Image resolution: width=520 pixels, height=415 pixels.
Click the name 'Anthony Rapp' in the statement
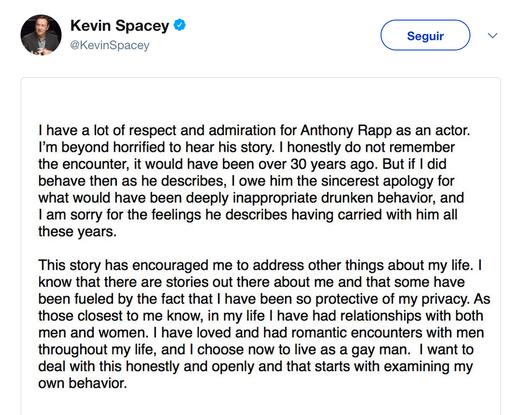pos(346,130)
